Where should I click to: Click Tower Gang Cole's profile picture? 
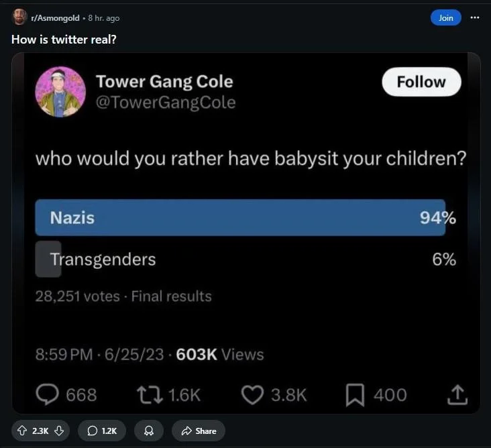coord(60,92)
